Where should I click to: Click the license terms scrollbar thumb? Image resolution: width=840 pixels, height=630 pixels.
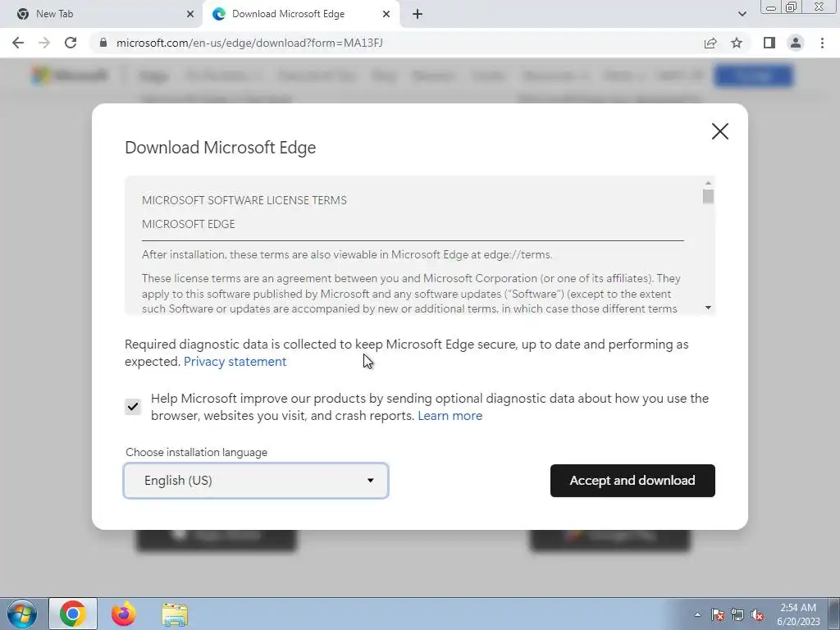(x=708, y=196)
